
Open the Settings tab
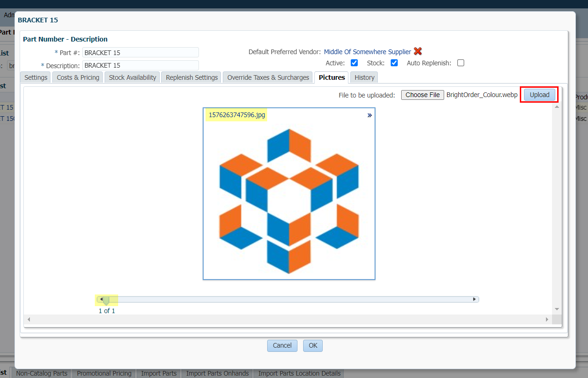[36, 77]
